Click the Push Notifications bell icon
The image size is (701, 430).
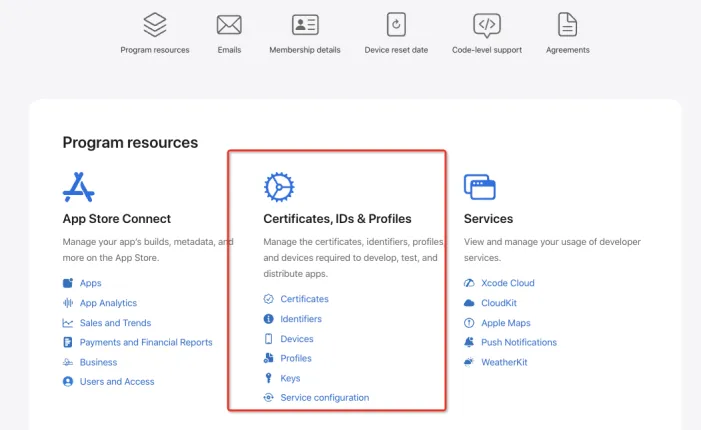(x=469, y=342)
